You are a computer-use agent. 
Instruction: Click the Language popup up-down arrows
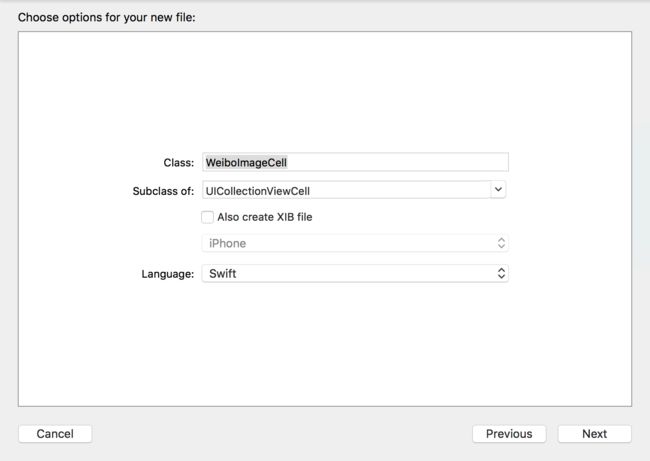point(501,273)
